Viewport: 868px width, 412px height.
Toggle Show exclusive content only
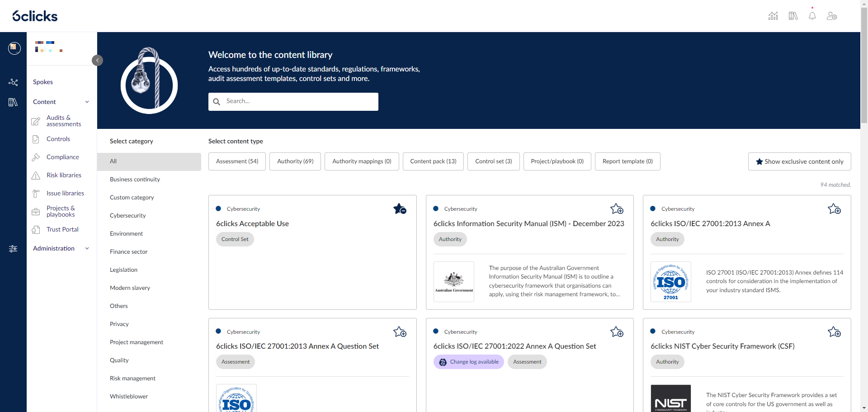point(799,161)
